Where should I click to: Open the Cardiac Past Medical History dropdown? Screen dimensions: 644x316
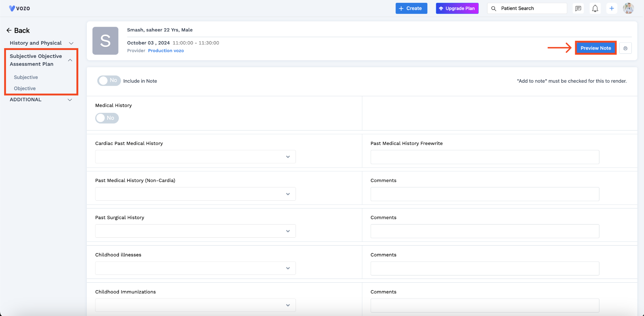195,157
